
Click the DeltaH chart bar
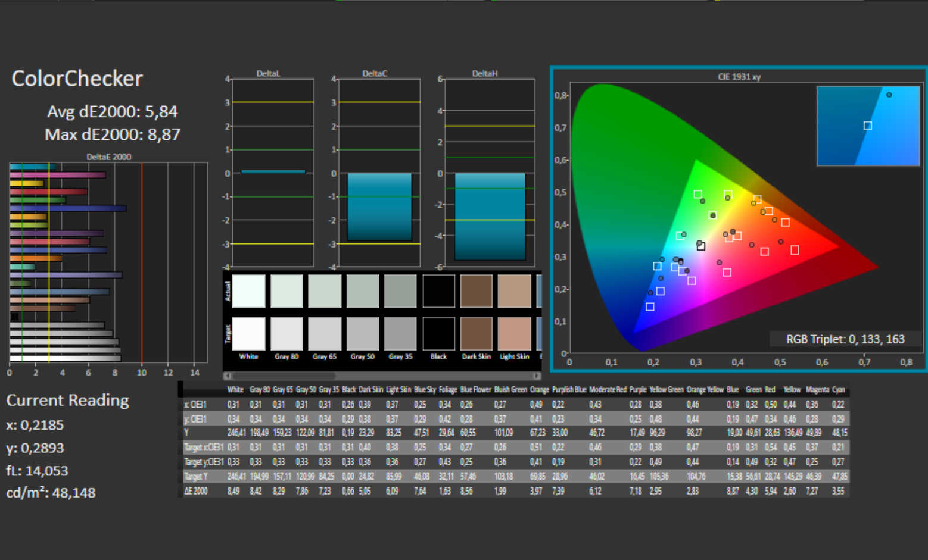coord(490,217)
